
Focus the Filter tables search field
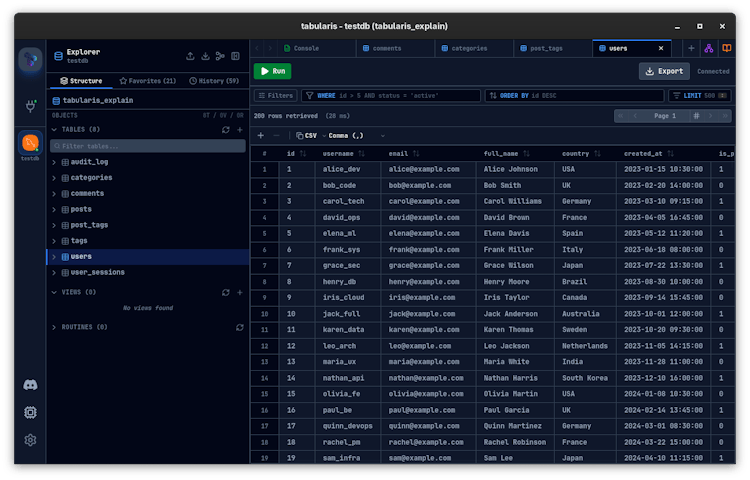[x=148, y=146]
